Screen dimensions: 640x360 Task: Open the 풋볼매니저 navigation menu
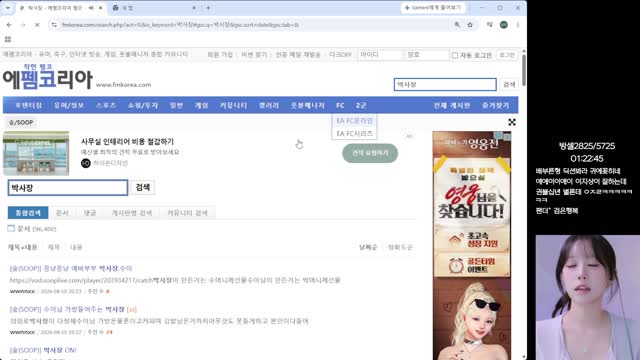pyautogui.click(x=307, y=105)
